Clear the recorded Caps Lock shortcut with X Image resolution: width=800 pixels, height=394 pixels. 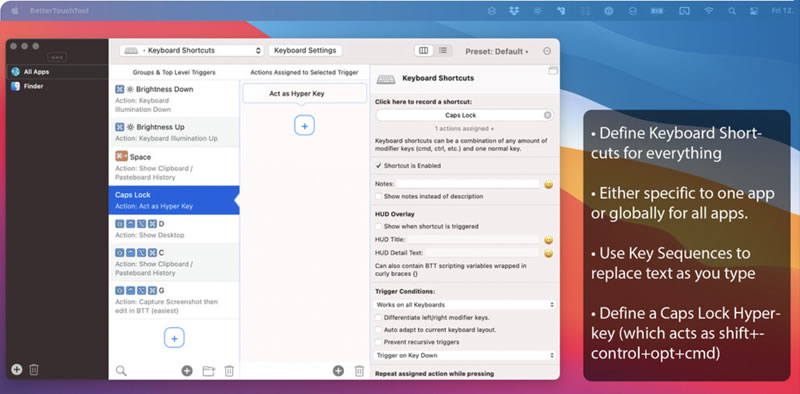[x=547, y=115]
